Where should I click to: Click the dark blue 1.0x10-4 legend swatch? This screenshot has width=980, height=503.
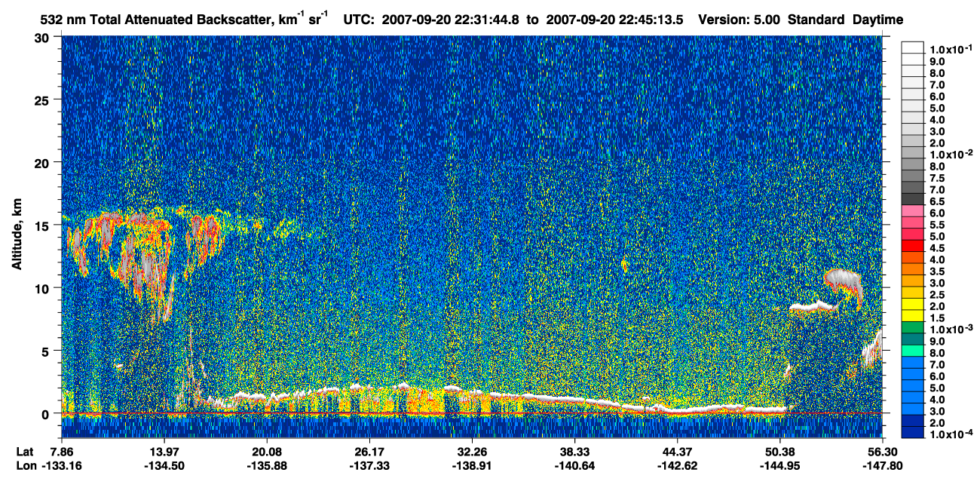click(x=912, y=432)
